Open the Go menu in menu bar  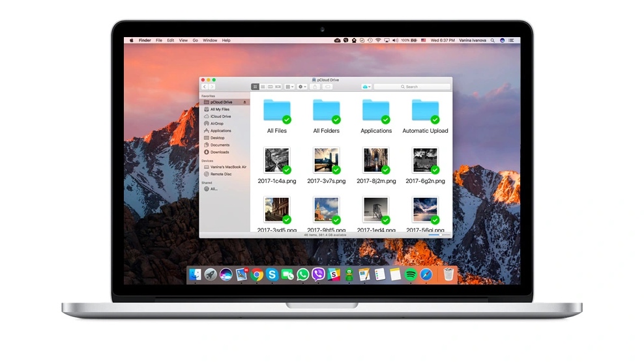click(196, 40)
